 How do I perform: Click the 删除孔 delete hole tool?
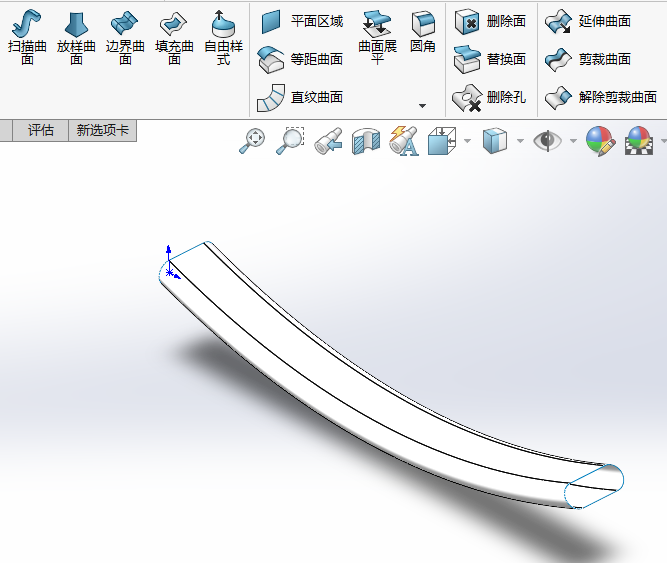pos(489,97)
